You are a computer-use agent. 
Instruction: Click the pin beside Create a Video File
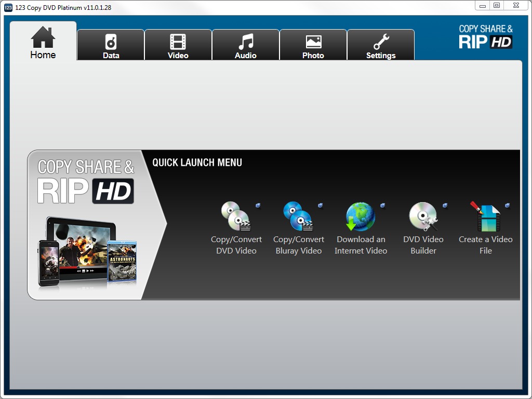[508, 205]
